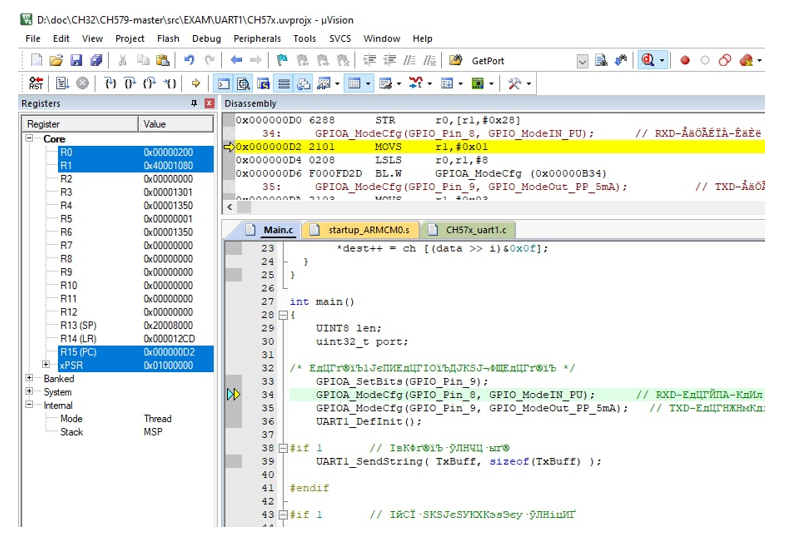Click the Open file folder icon

point(56,61)
